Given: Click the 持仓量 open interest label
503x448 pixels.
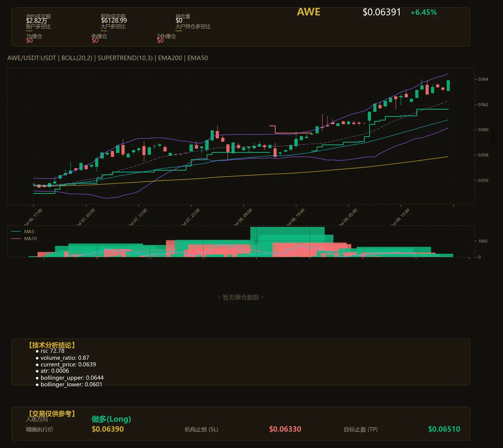Looking at the screenshot, I should [x=183, y=16].
